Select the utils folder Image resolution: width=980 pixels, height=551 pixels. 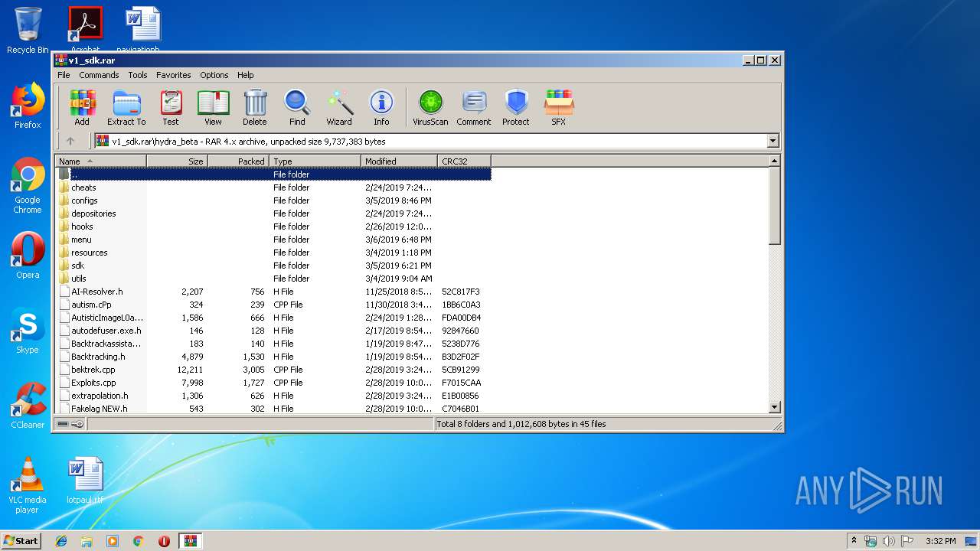[273, 279]
